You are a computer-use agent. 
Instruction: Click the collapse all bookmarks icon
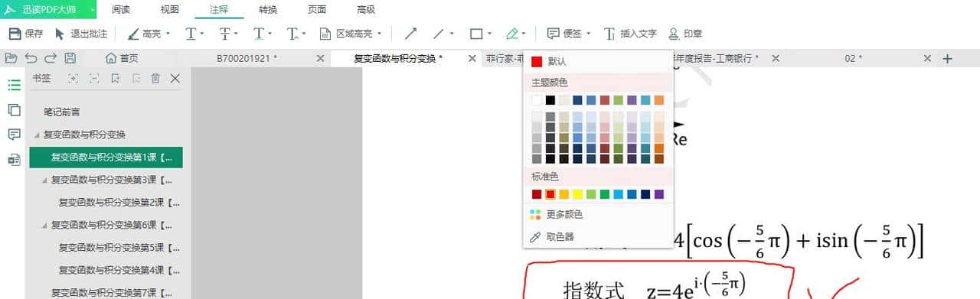94,78
